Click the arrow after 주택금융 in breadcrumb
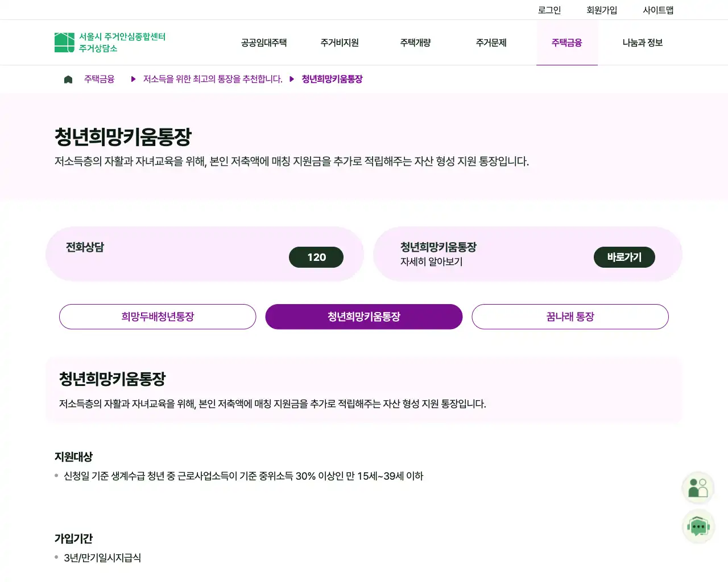 point(133,79)
